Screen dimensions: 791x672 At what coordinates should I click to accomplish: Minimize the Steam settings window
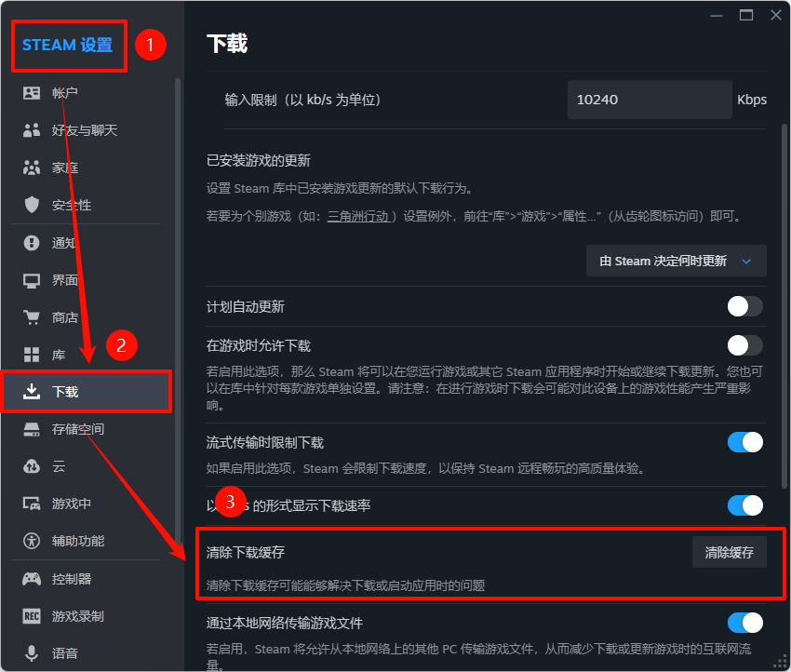717,16
